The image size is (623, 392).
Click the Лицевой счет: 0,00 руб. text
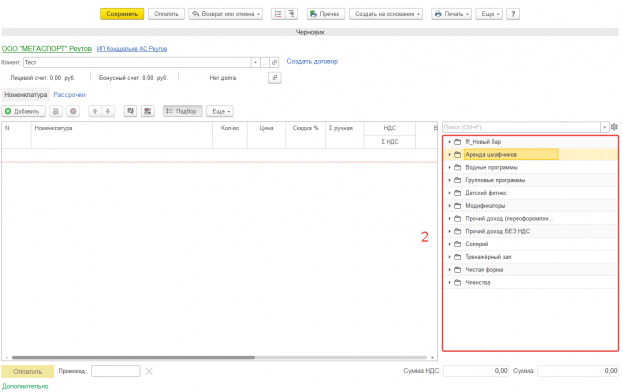coord(43,78)
